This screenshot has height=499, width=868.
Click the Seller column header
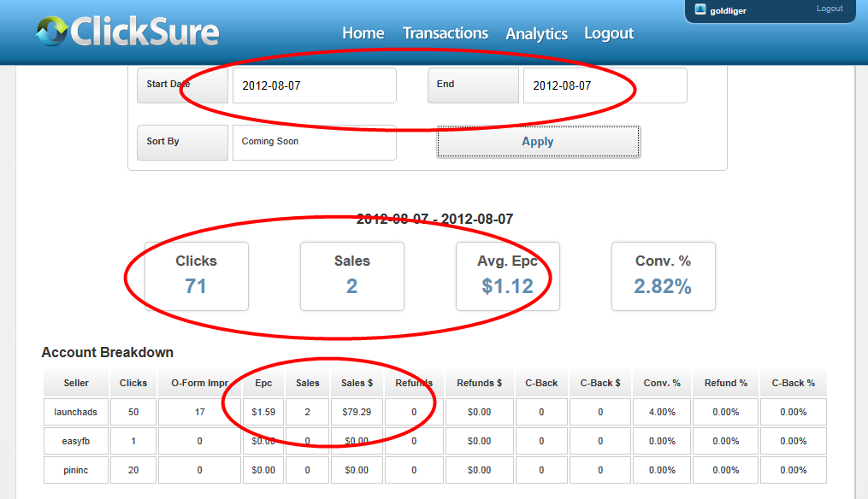76,383
